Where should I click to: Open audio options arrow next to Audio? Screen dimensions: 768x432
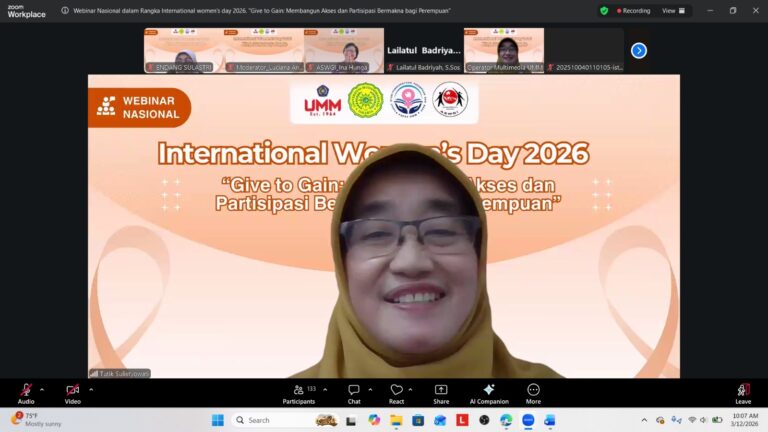42,390
